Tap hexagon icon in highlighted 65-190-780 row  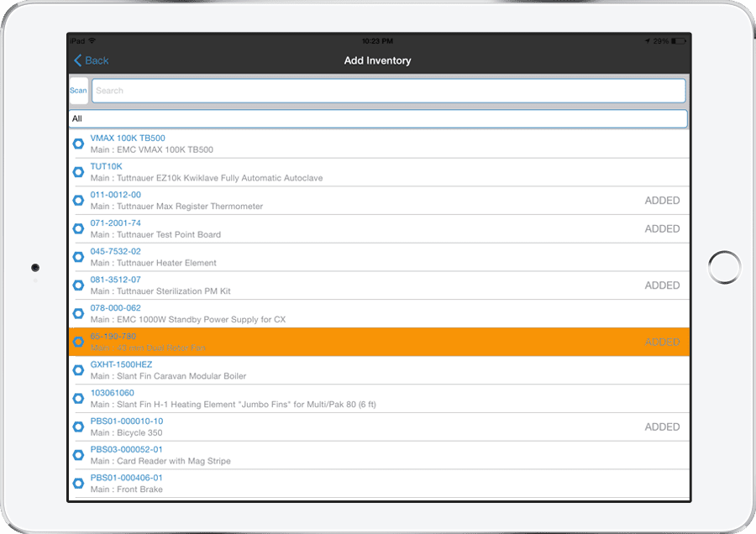78,343
